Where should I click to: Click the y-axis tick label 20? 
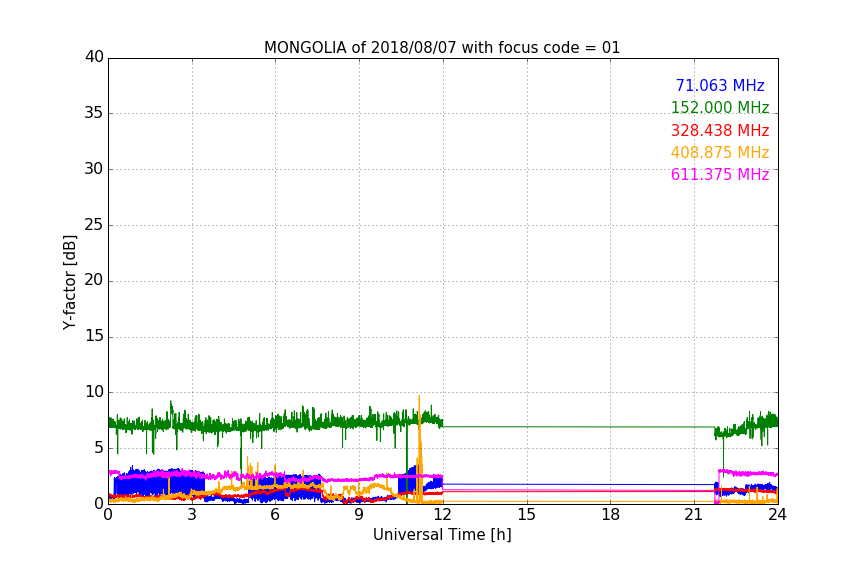[94, 280]
